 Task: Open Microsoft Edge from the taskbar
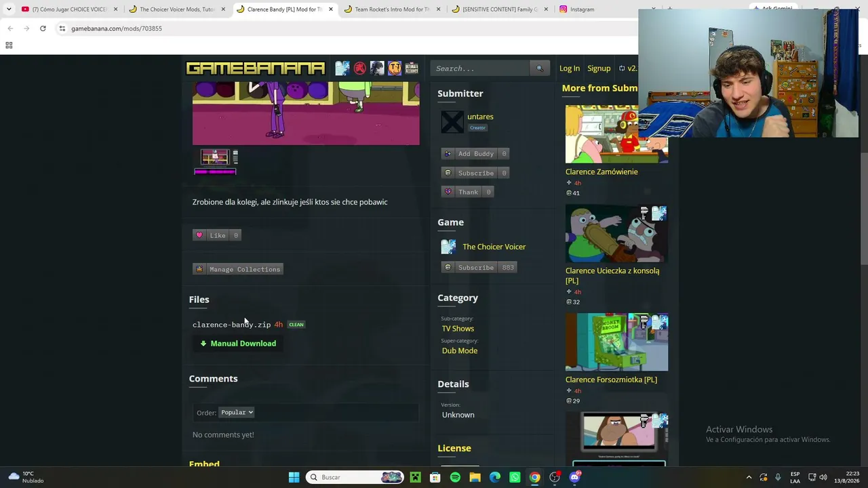tap(495, 477)
